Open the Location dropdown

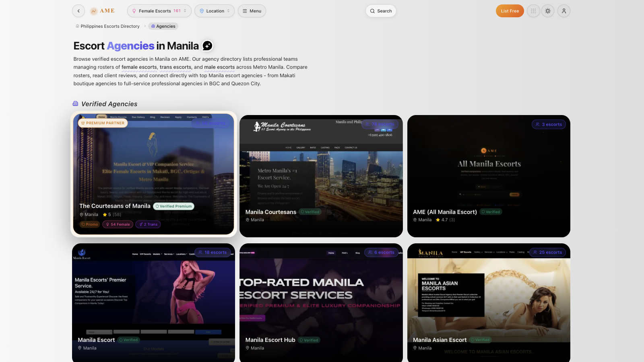tap(215, 11)
